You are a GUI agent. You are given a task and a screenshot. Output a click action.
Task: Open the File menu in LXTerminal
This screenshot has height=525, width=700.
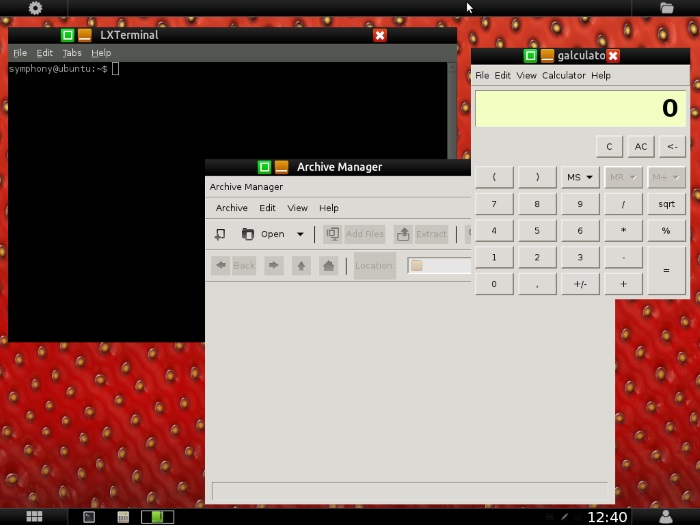coord(20,53)
